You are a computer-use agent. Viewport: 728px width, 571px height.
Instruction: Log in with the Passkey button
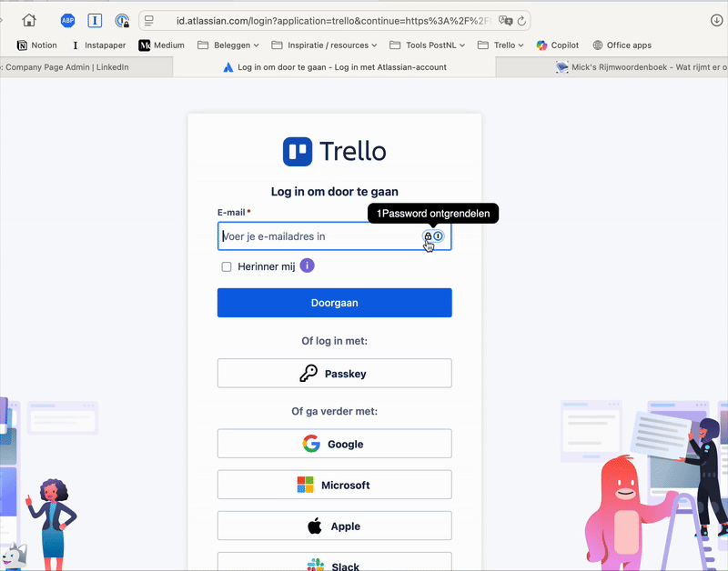(x=334, y=374)
